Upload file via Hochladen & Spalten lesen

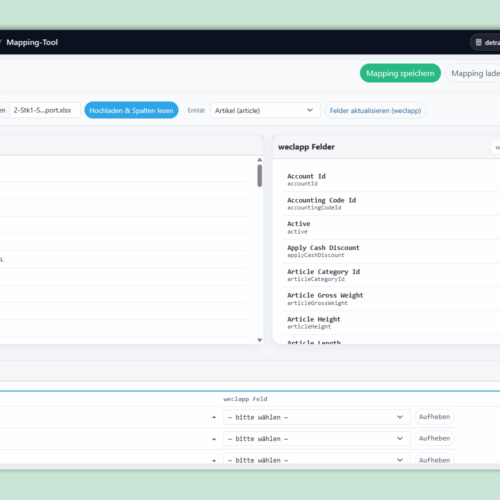[x=131, y=110]
